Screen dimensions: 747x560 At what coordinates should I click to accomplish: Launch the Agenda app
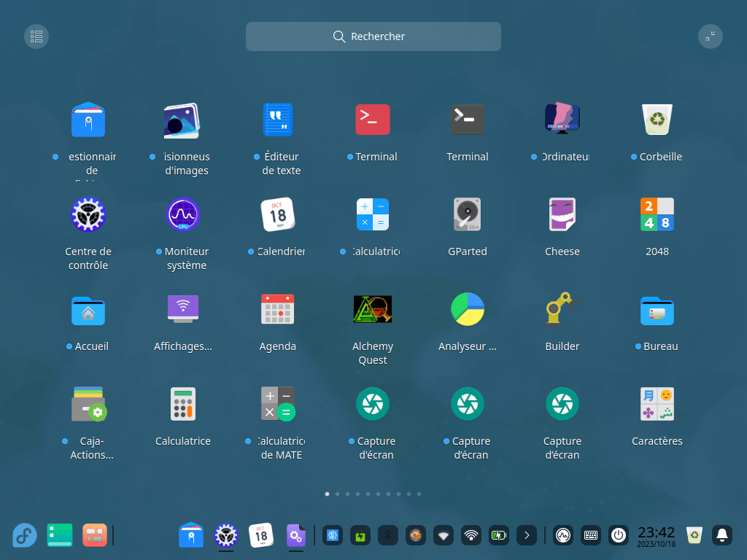pyautogui.click(x=278, y=309)
